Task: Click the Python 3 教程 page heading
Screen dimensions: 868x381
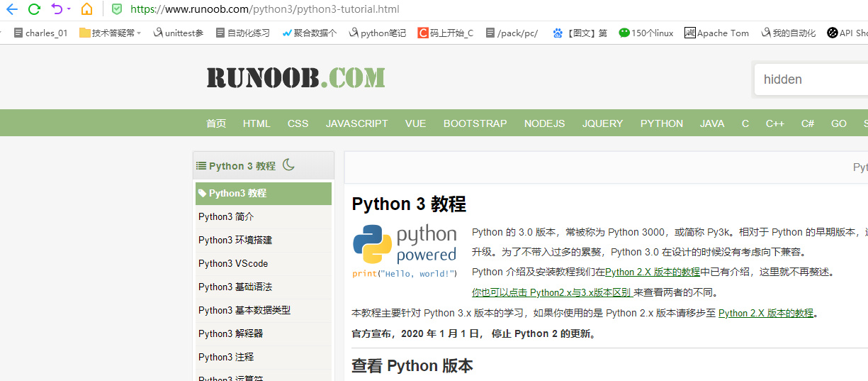Action: click(x=409, y=204)
